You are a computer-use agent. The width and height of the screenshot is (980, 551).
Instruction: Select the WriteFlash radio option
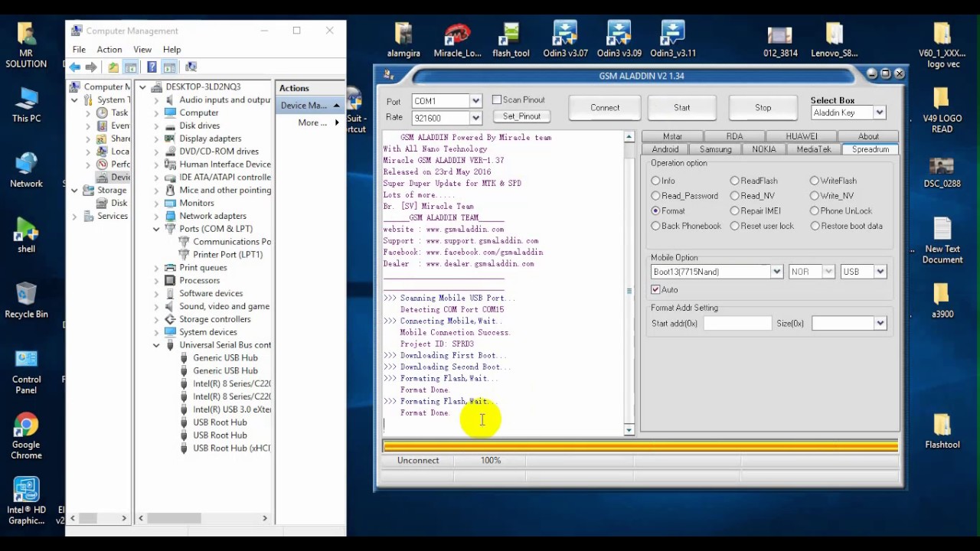point(815,181)
